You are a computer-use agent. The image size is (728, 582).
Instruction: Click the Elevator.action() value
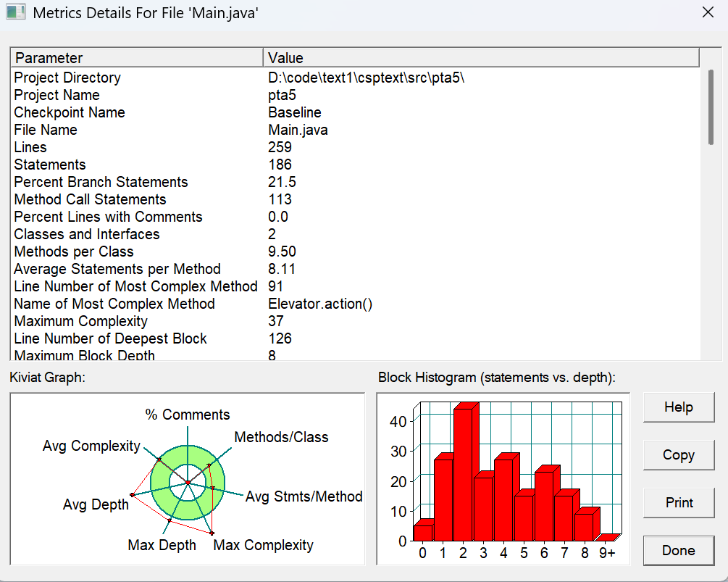pyautogui.click(x=320, y=304)
